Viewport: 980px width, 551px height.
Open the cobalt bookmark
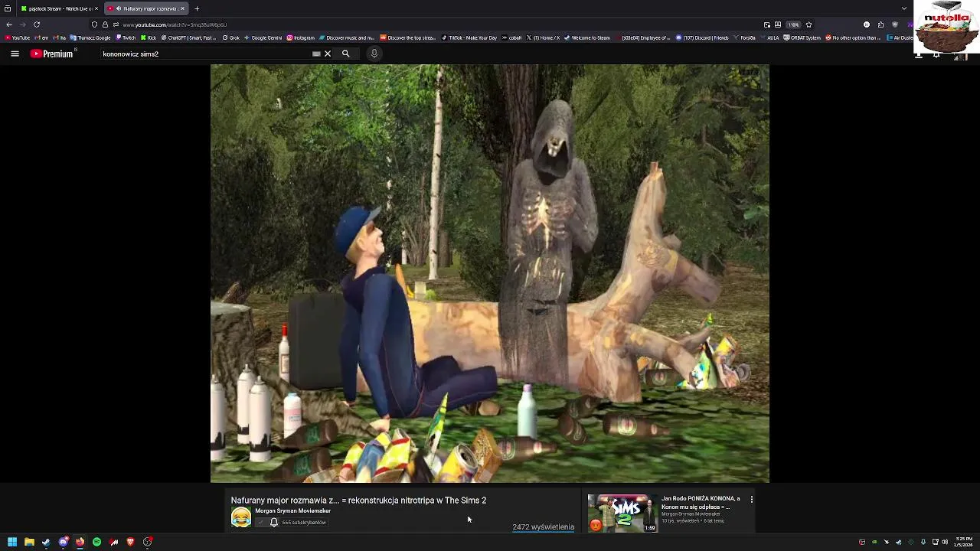(x=511, y=37)
